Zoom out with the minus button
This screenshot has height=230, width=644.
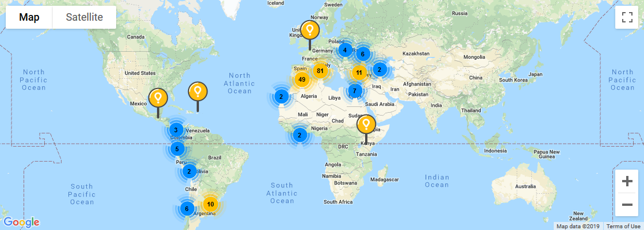click(x=627, y=204)
